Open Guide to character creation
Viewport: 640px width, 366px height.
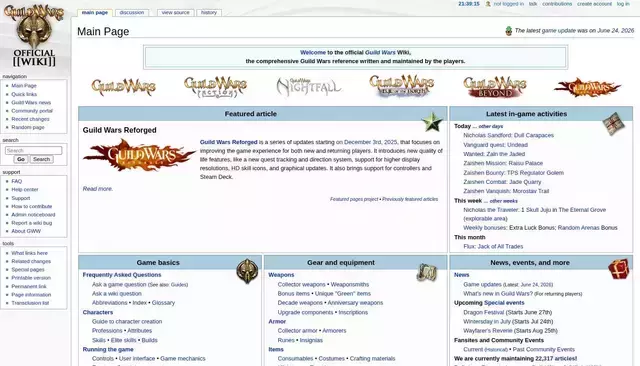127,322
